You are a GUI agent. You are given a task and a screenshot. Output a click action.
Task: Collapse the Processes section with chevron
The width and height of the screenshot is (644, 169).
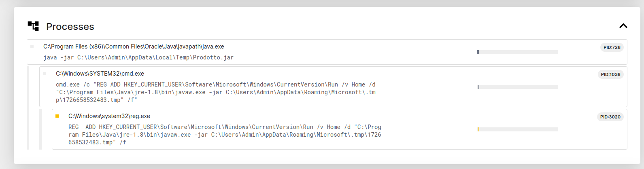pos(623,26)
